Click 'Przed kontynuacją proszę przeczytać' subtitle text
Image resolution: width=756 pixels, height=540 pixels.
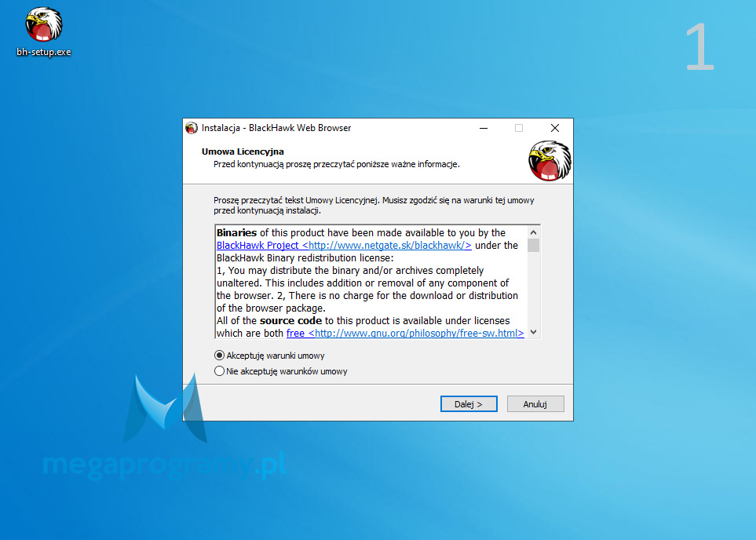click(337, 164)
